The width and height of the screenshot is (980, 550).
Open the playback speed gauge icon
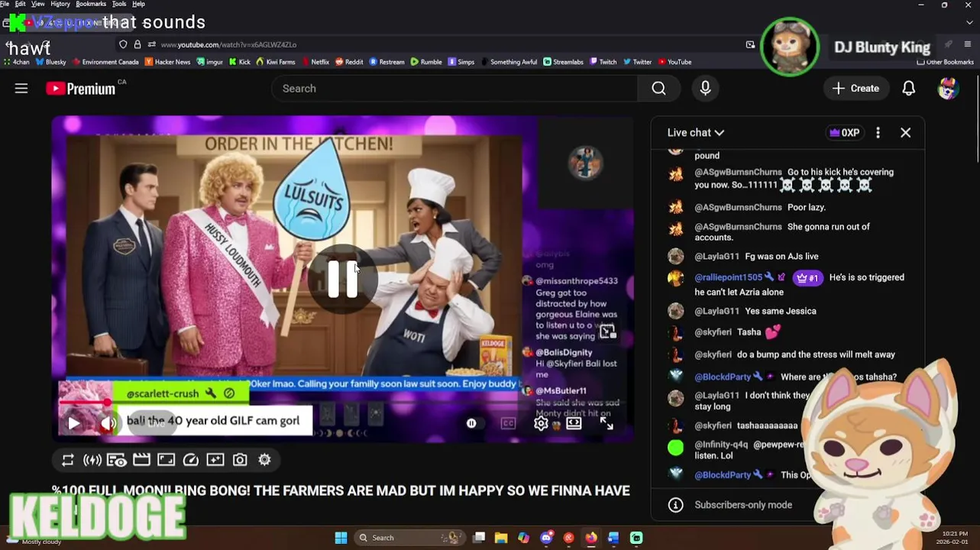click(x=191, y=460)
